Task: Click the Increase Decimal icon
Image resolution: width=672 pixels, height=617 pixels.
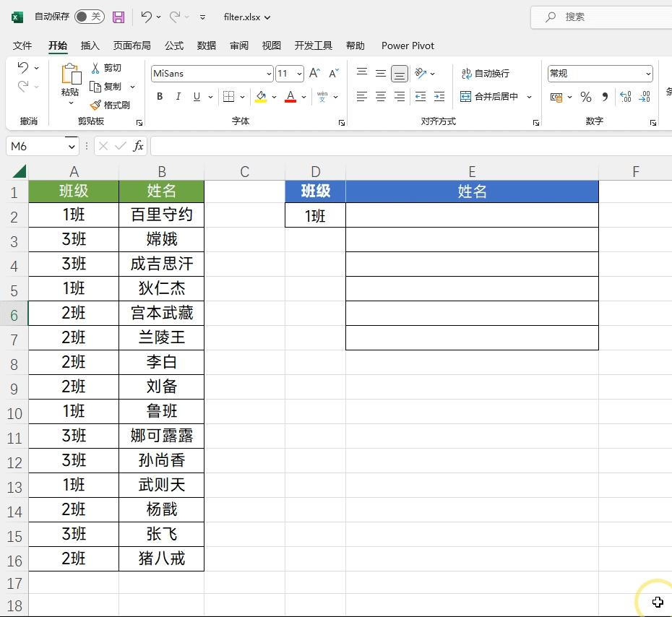Action: pos(625,96)
